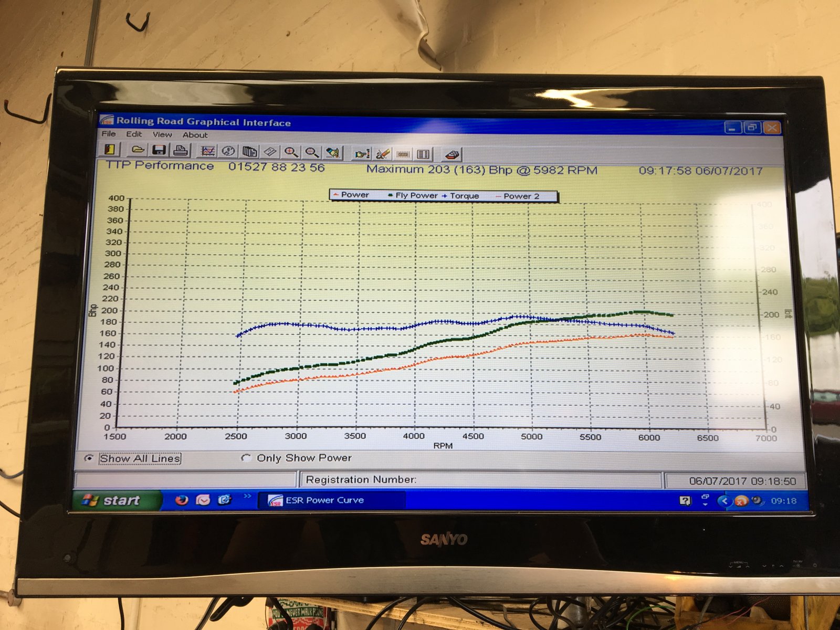
Task: Click the pencil eraser edit icon
Action: tap(383, 154)
